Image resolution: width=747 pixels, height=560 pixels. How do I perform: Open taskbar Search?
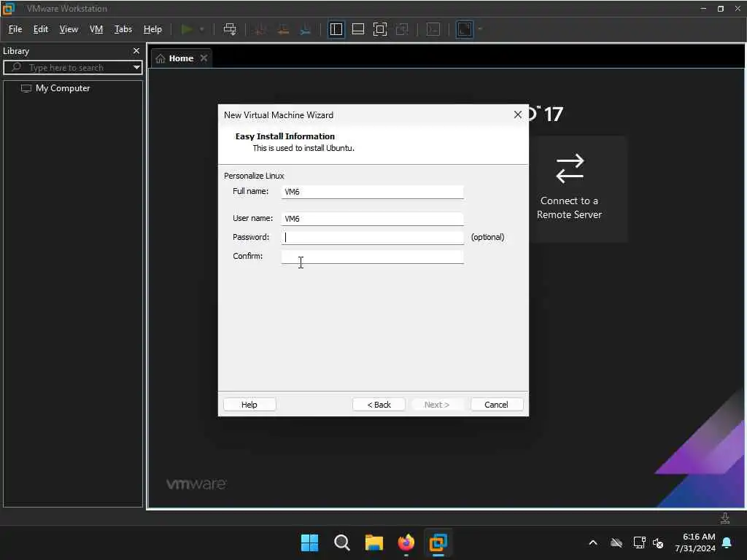[x=342, y=542]
